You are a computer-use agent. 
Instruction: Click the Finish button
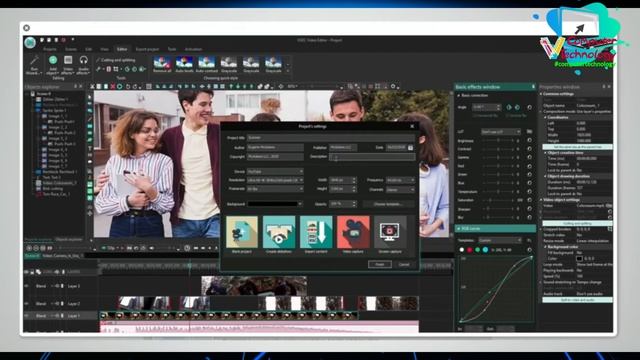tap(380, 264)
